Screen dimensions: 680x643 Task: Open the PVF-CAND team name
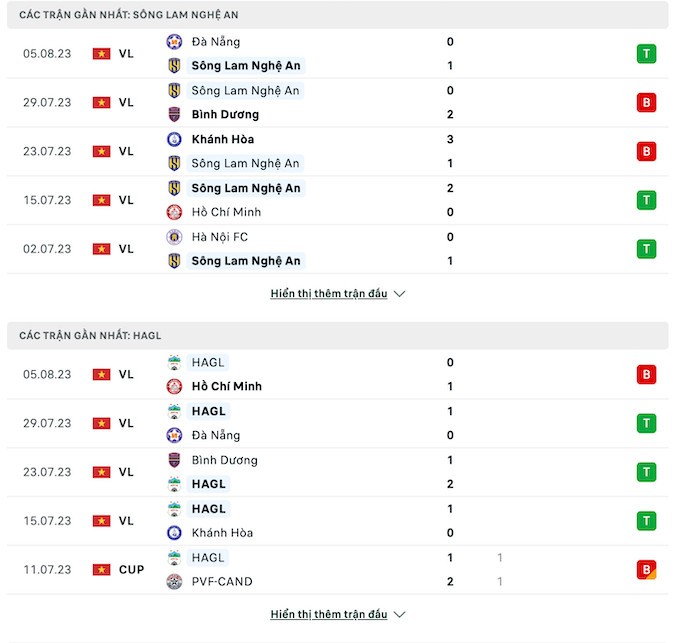221,582
